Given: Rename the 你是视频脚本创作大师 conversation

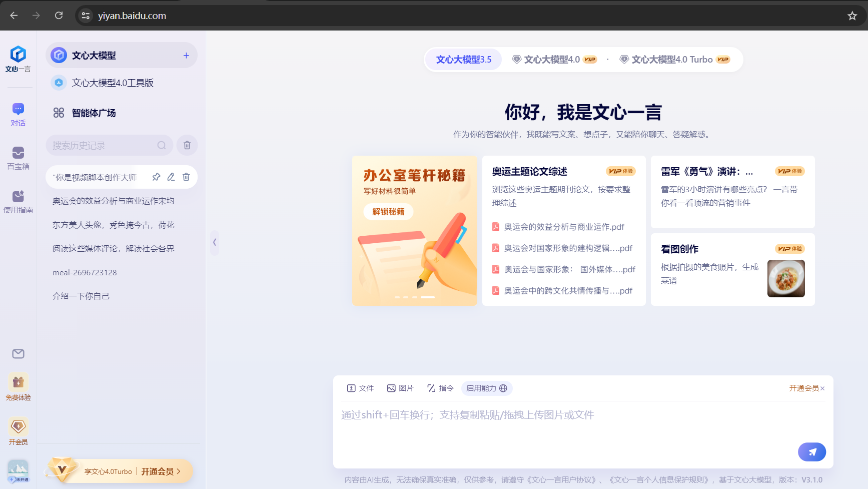Looking at the screenshot, I should click(x=171, y=177).
